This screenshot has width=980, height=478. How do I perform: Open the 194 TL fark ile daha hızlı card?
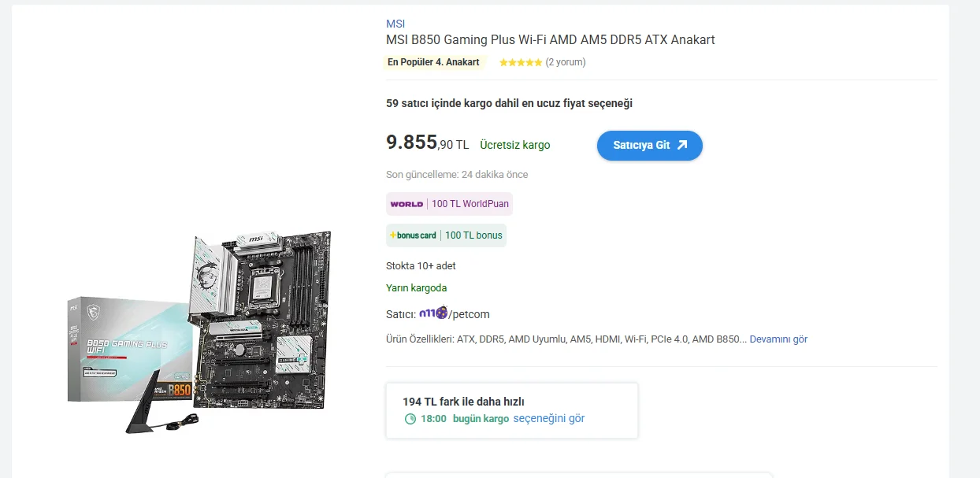(512, 410)
